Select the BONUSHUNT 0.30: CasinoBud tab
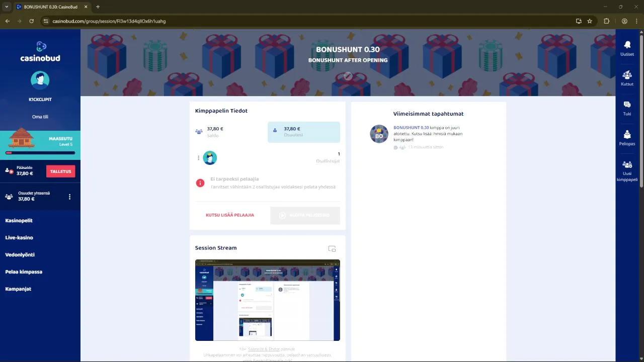 [x=51, y=7]
